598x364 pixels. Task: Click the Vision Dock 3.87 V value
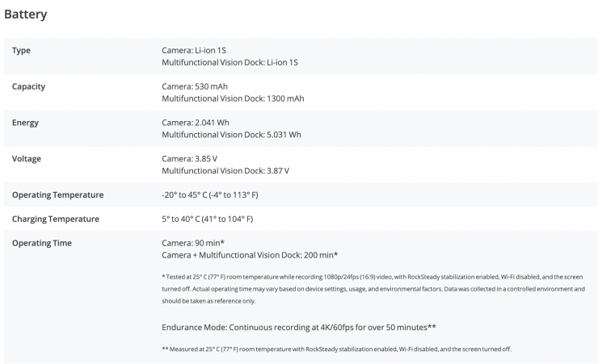click(x=225, y=171)
